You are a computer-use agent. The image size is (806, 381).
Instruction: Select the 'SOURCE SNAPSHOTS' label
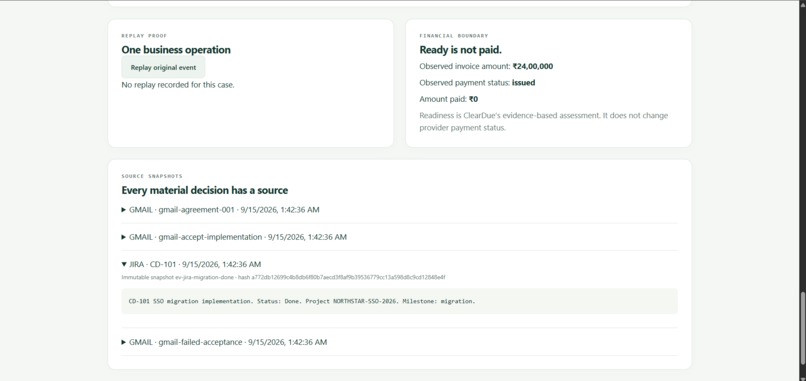[152, 176]
